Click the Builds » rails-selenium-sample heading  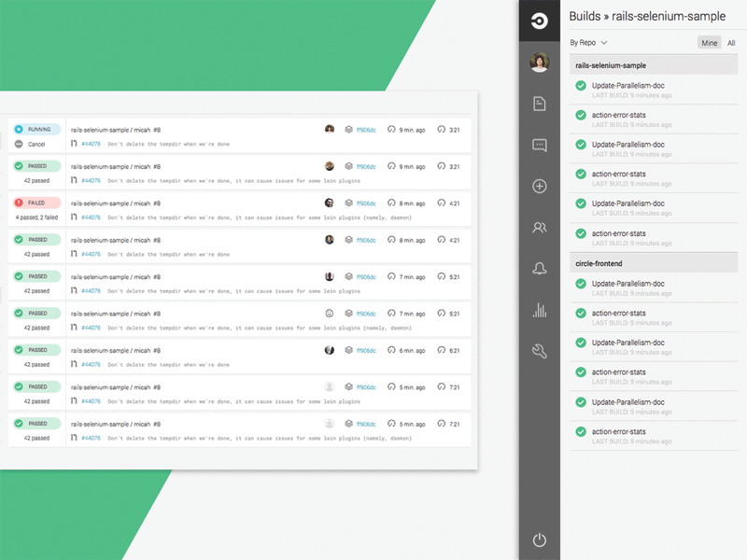[647, 16]
